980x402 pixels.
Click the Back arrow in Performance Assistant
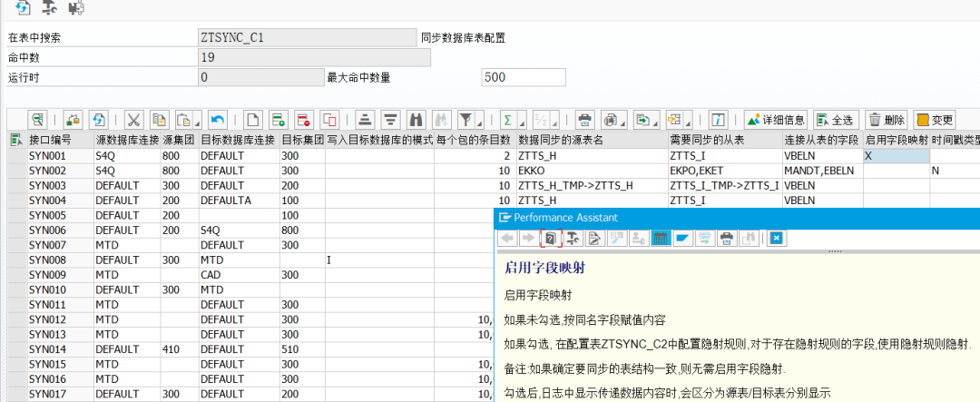[507, 238]
